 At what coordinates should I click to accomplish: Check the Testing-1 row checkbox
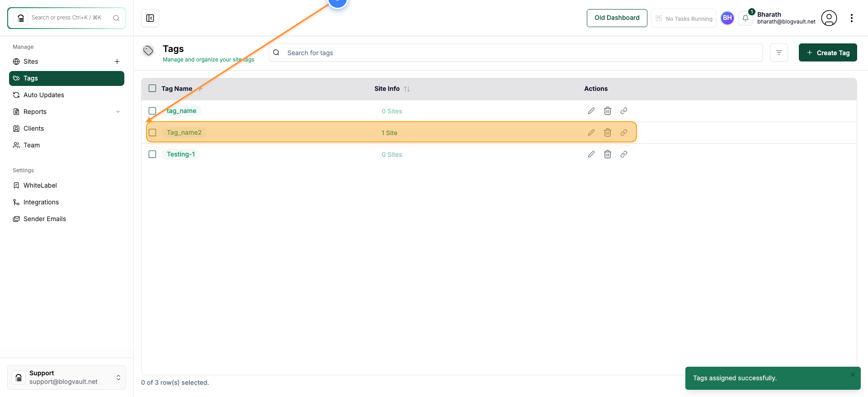pyautogui.click(x=152, y=154)
